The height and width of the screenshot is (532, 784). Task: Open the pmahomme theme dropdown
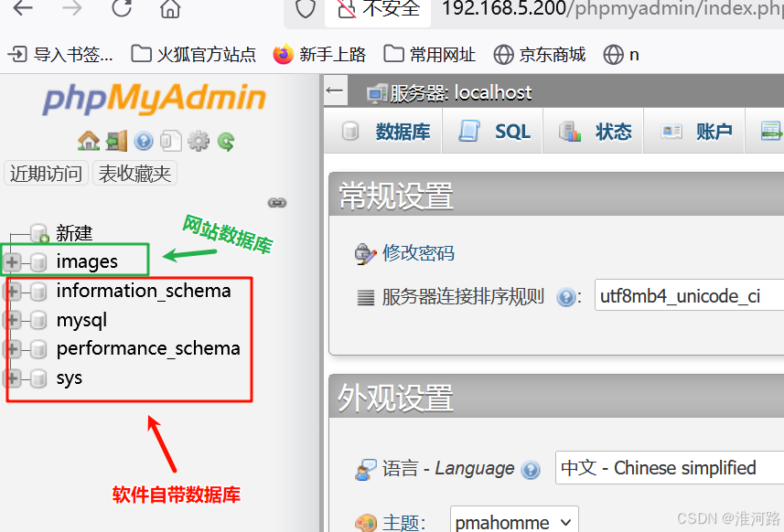pyautogui.click(x=514, y=520)
